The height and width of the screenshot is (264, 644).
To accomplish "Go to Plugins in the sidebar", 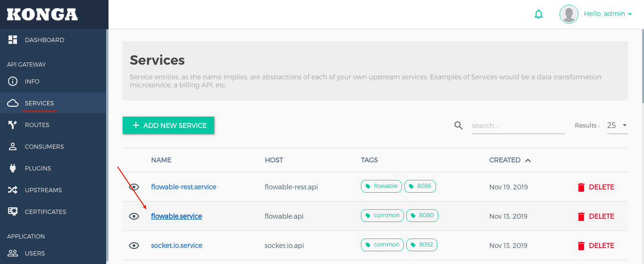I will pos(38,169).
